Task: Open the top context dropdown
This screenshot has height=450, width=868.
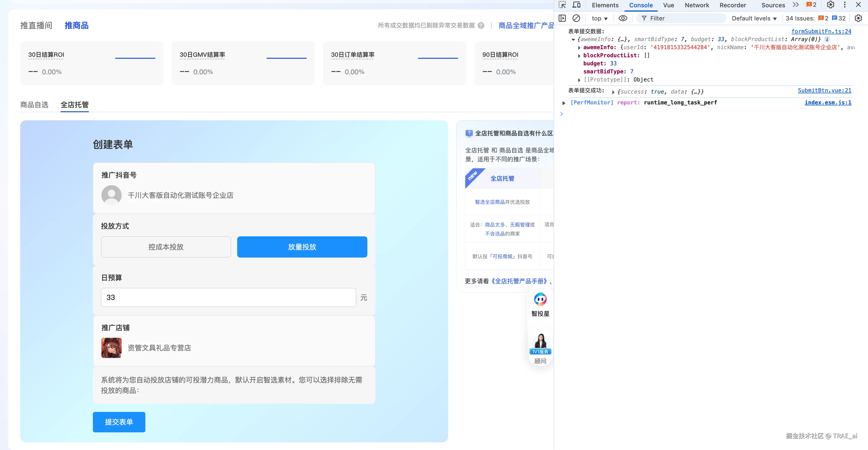Action: pyautogui.click(x=600, y=18)
